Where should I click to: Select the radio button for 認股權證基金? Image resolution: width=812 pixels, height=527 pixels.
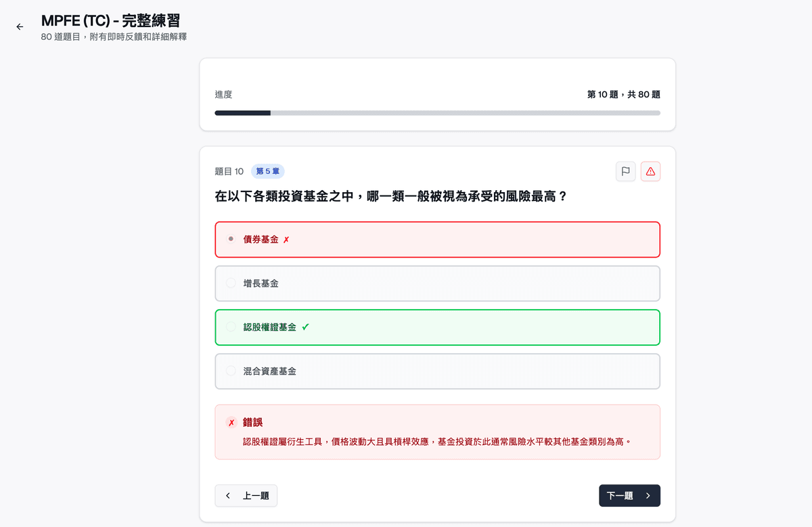click(230, 327)
